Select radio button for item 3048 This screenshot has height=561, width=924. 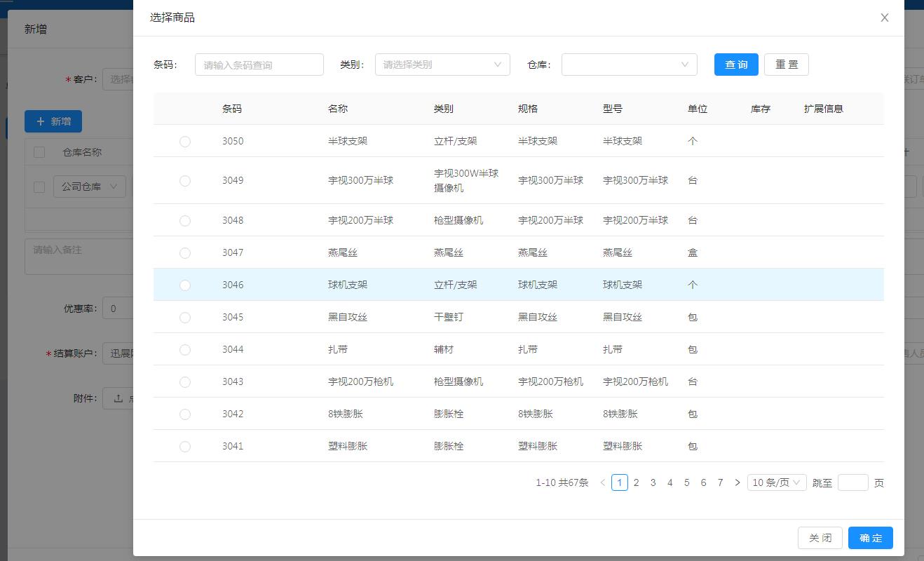coord(185,220)
